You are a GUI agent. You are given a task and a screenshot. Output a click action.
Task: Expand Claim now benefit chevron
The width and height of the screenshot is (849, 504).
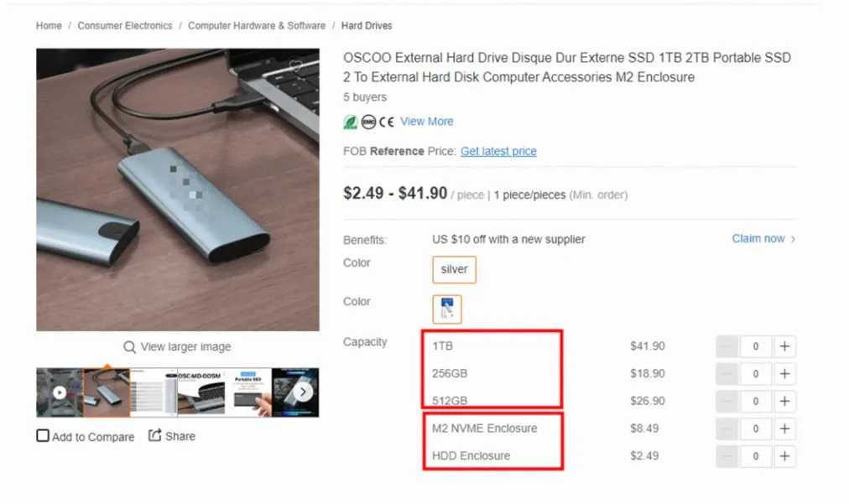pos(793,239)
